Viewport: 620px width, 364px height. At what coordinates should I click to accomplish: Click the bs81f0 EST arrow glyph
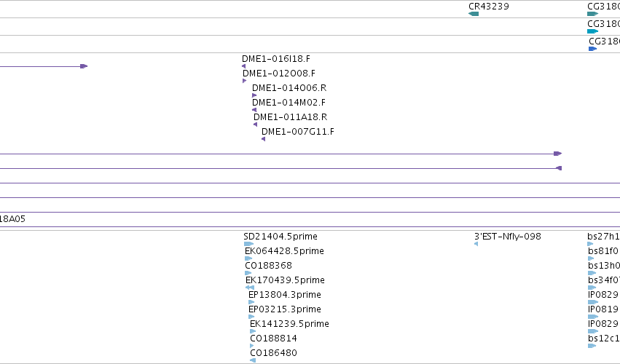click(x=591, y=258)
